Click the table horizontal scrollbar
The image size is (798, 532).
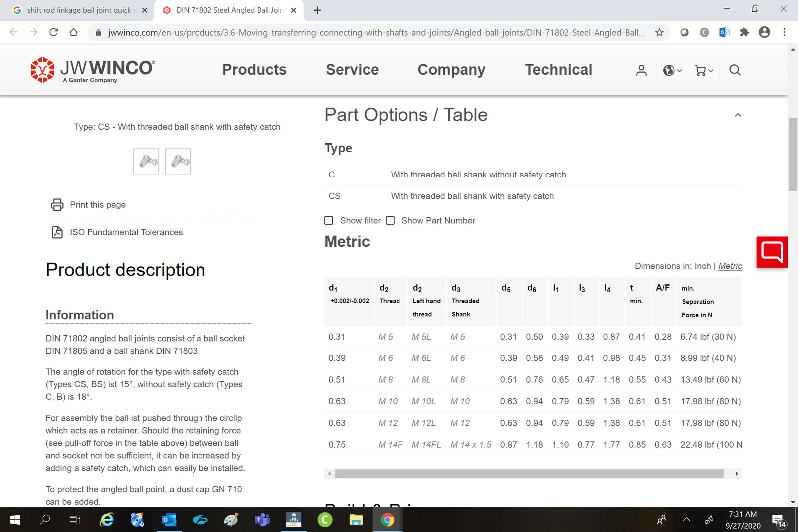529,474
